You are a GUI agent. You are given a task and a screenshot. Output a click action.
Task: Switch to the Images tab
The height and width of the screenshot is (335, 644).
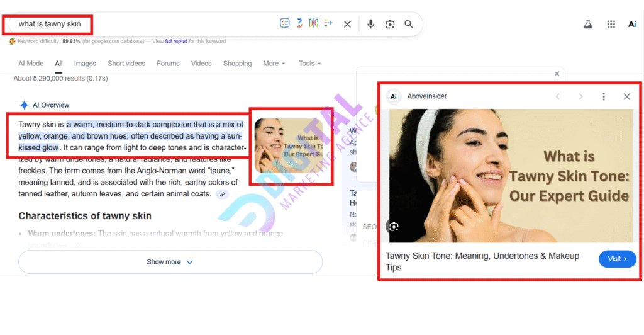tap(85, 64)
